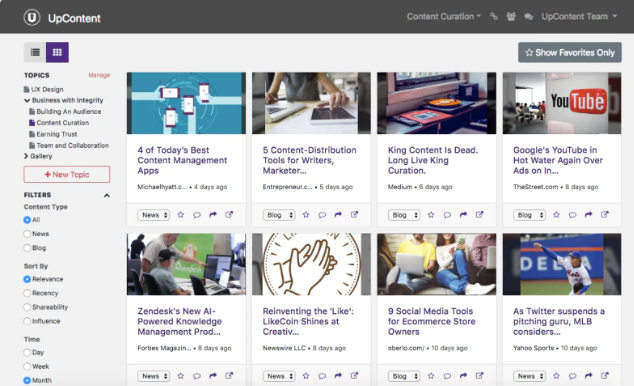Share the Google's YouTube article
Image resolution: width=634 pixels, height=386 pixels.
[x=589, y=215]
